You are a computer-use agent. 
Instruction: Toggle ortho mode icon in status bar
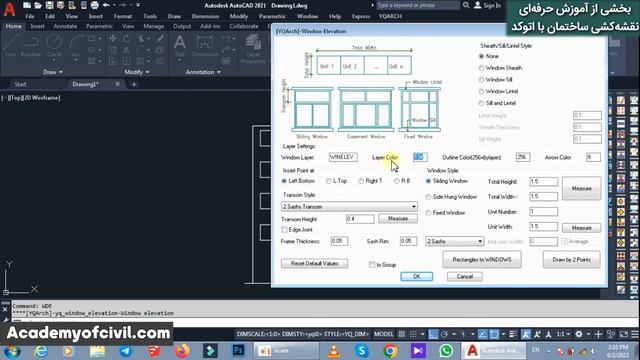point(433,334)
